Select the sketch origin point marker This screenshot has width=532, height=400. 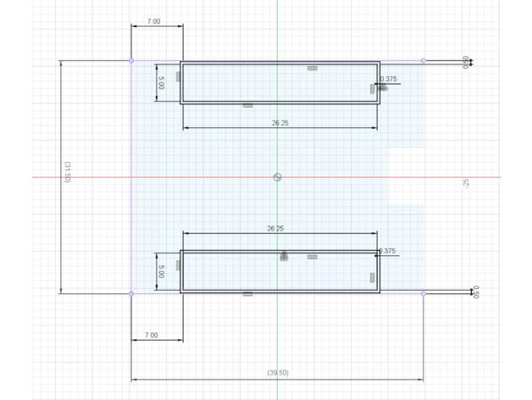point(277,177)
